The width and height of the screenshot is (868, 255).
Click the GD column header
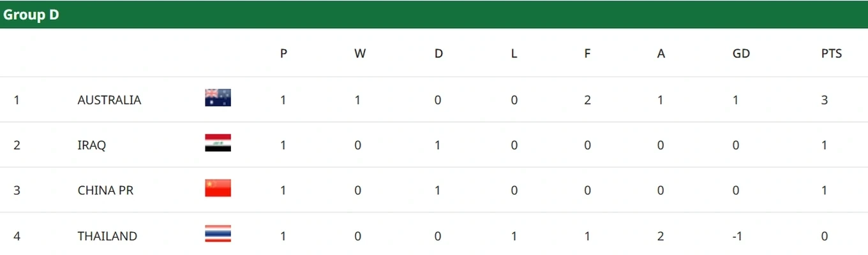coord(741,54)
